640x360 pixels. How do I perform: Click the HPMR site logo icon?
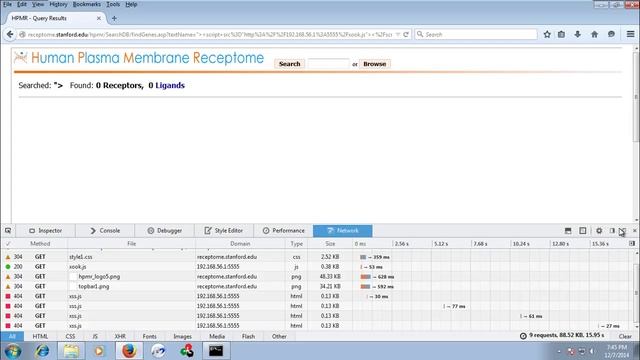coord(20,58)
